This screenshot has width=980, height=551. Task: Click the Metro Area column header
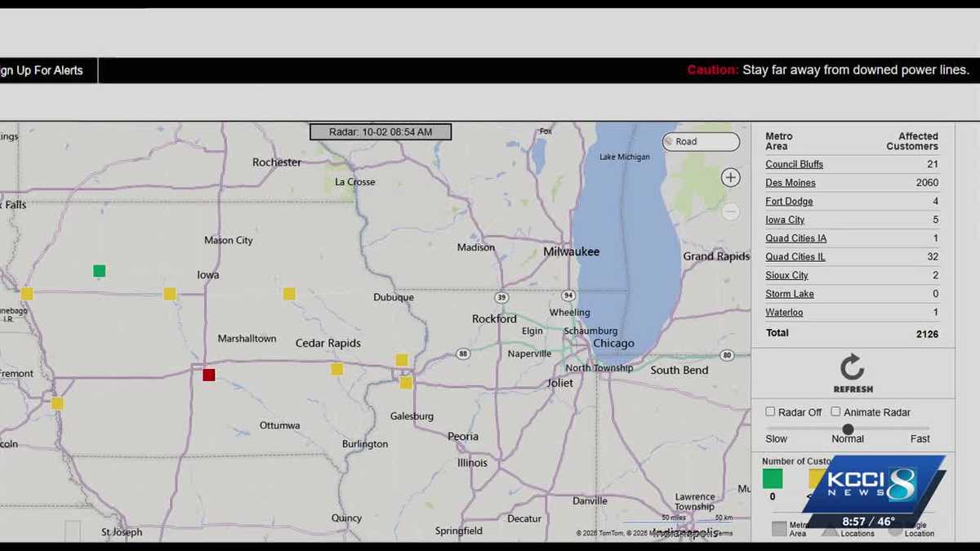click(x=779, y=141)
